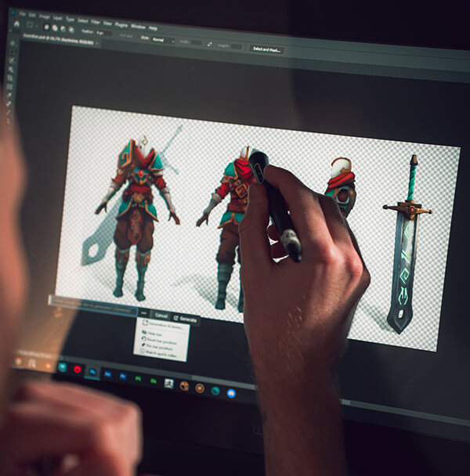Click the giant sword artwork on canvas
This screenshot has width=470, height=476.
[407, 245]
